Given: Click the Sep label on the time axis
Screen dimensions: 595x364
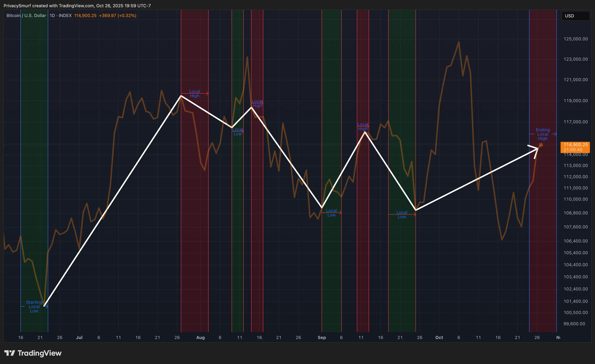Looking at the screenshot, I should coord(322,337).
